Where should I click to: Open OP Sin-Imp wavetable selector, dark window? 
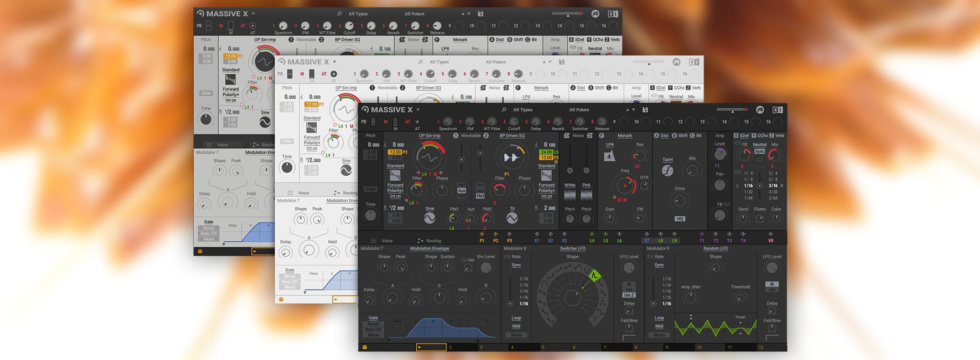click(x=429, y=135)
